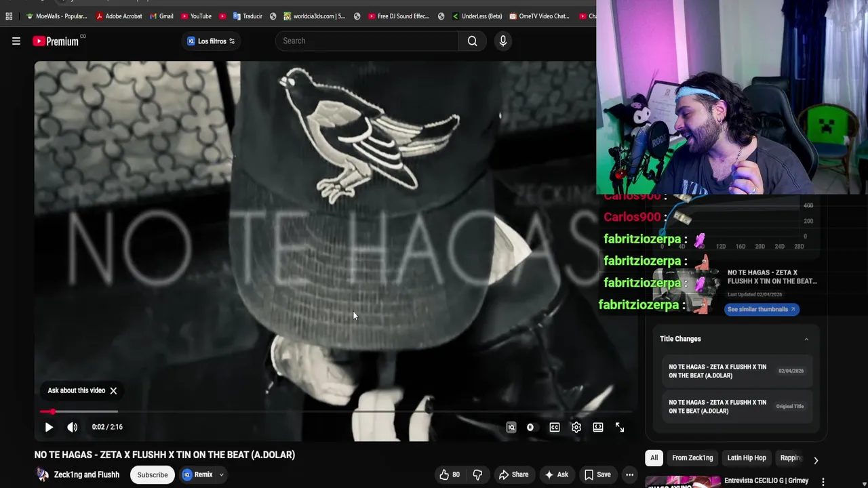Play the video
The image size is (868, 488).
tap(49, 427)
